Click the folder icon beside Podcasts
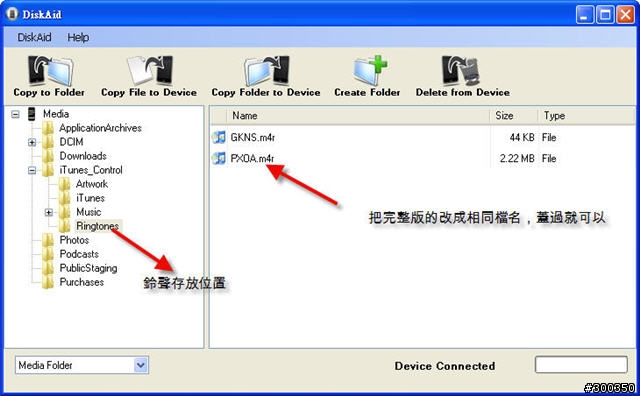 click(x=48, y=254)
